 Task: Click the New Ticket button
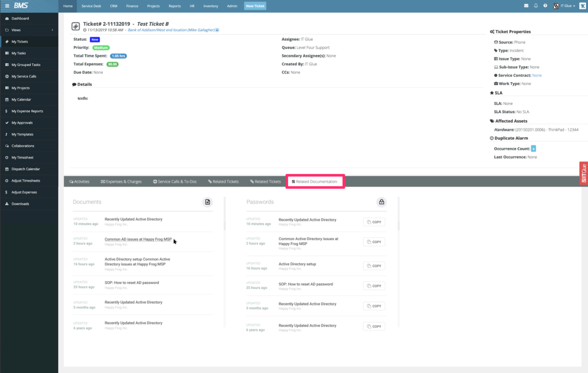coord(255,6)
